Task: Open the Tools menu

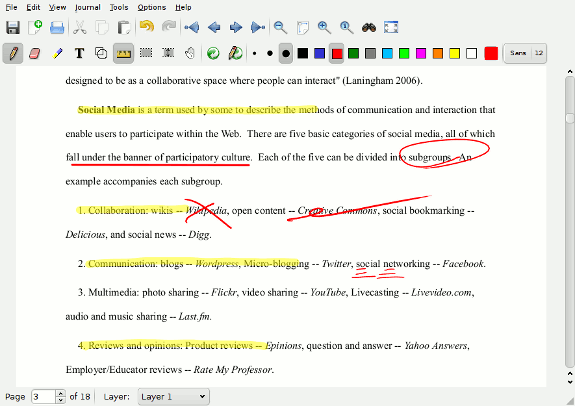Action: pos(119,7)
